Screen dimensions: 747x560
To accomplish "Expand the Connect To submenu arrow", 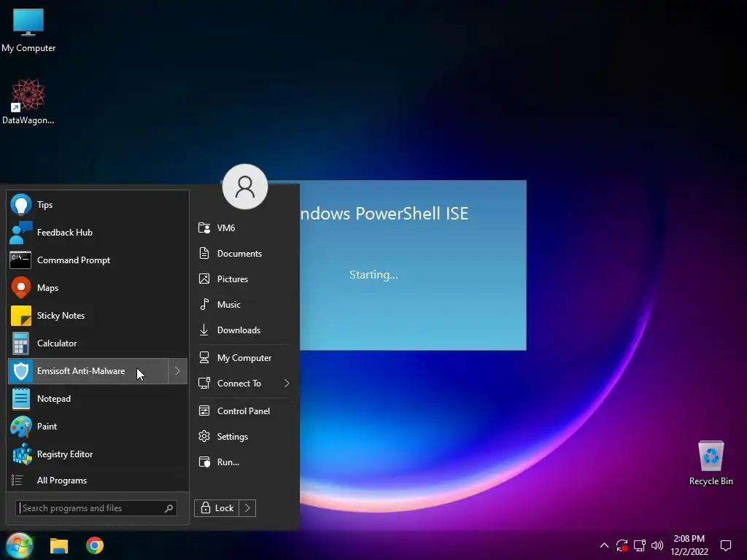I will coord(286,384).
